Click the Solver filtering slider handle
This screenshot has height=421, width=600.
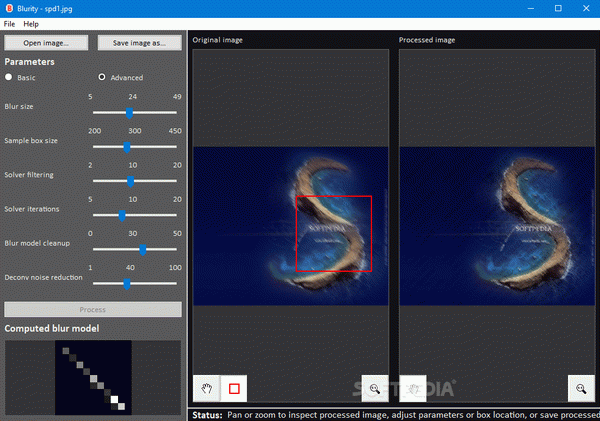pyautogui.click(x=130, y=181)
